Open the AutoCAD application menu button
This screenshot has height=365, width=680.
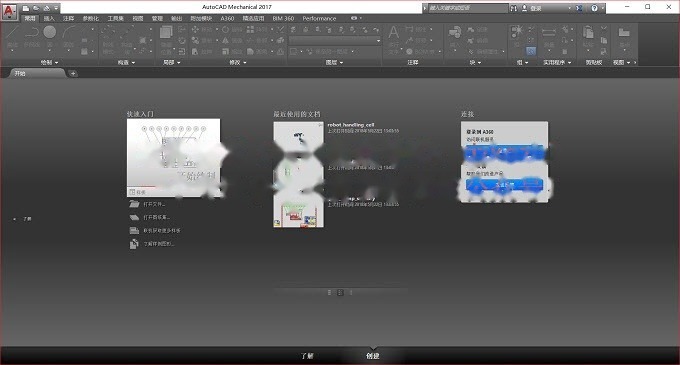(x=10, y=11)
